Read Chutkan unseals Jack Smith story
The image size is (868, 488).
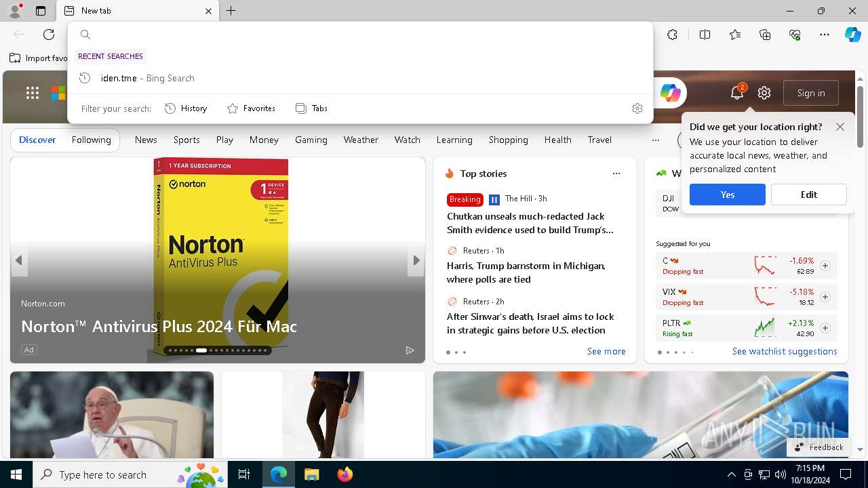530,223
